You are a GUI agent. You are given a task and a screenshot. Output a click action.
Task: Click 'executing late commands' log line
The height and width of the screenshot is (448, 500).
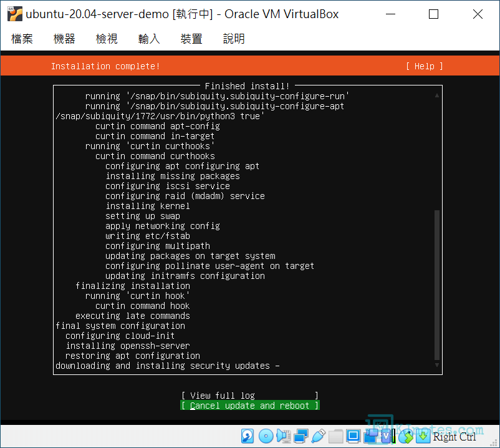tap(133, 316)
